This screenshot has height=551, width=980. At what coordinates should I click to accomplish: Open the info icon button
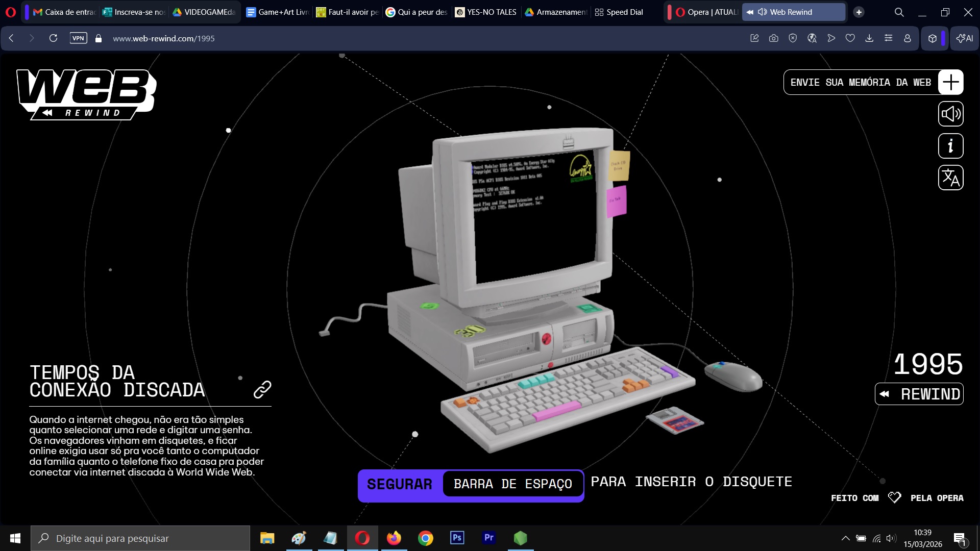(950, 146)
